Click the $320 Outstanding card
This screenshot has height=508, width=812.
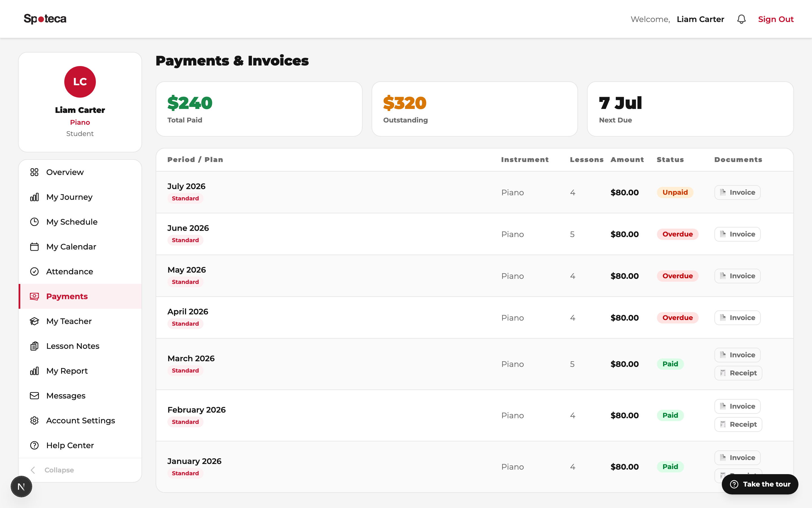pyautogui.click(x=475, y=109)
